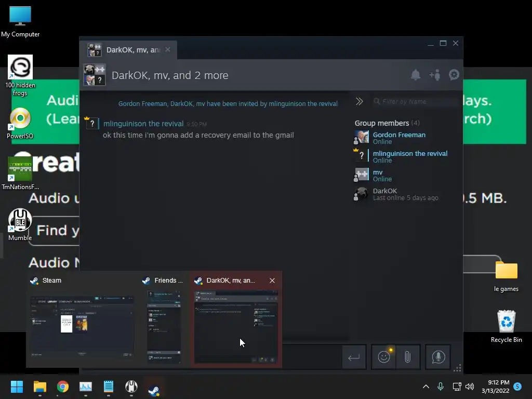Open notification bell settings for group chat
The height and width of the screenshot is (399, 532).
point(416,75)
